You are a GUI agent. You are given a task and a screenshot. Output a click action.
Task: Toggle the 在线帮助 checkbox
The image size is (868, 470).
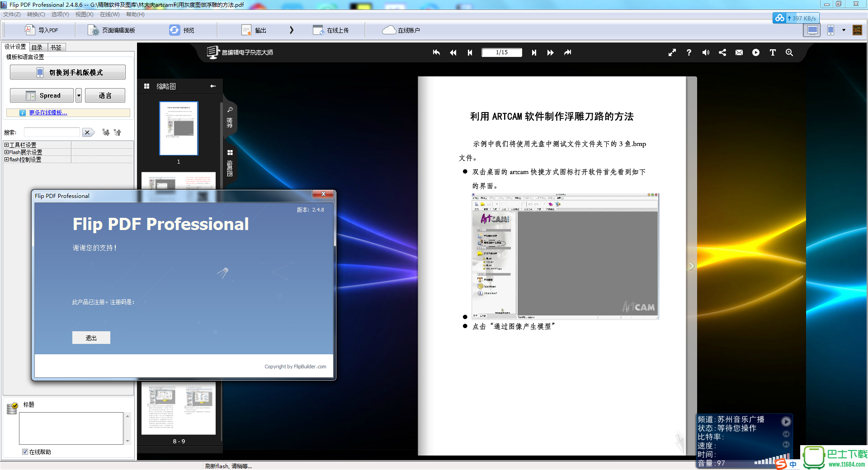pos(25,452)
